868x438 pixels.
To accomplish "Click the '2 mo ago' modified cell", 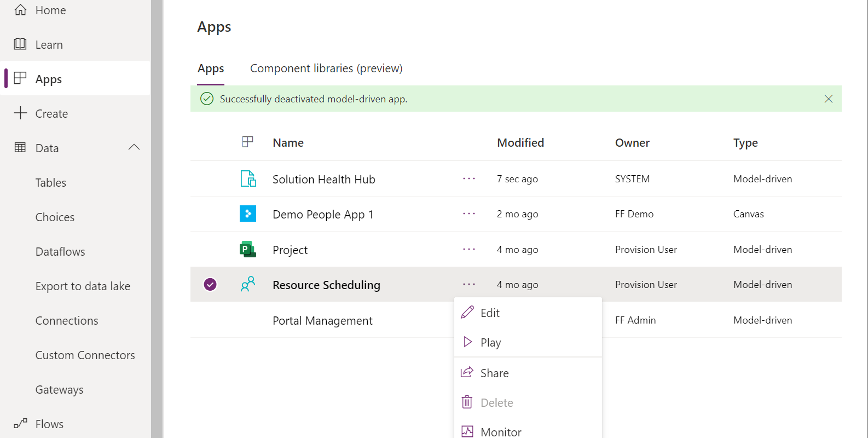I will tap(517, 214).
